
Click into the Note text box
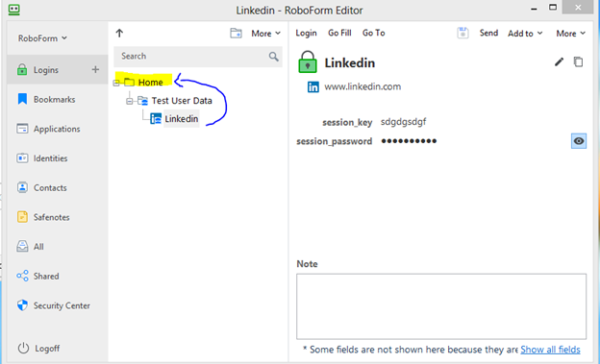(x=441, y=306)
